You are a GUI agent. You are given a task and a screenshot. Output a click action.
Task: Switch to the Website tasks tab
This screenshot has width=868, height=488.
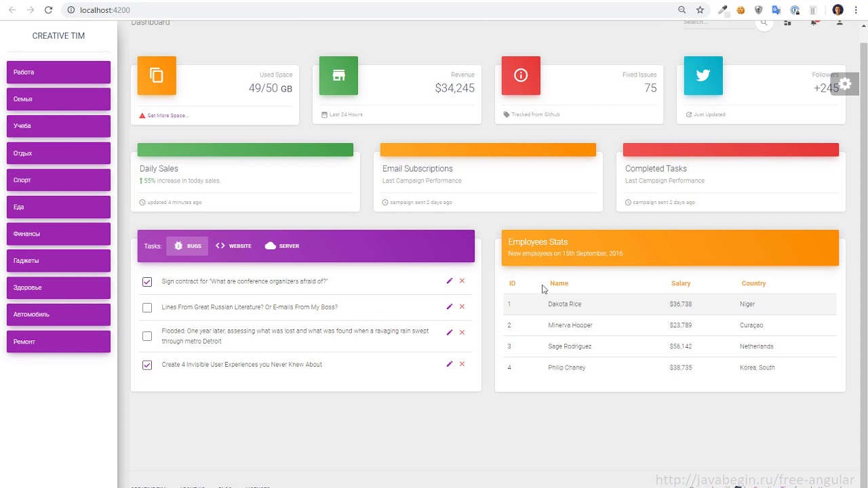(x=233, y=246)
